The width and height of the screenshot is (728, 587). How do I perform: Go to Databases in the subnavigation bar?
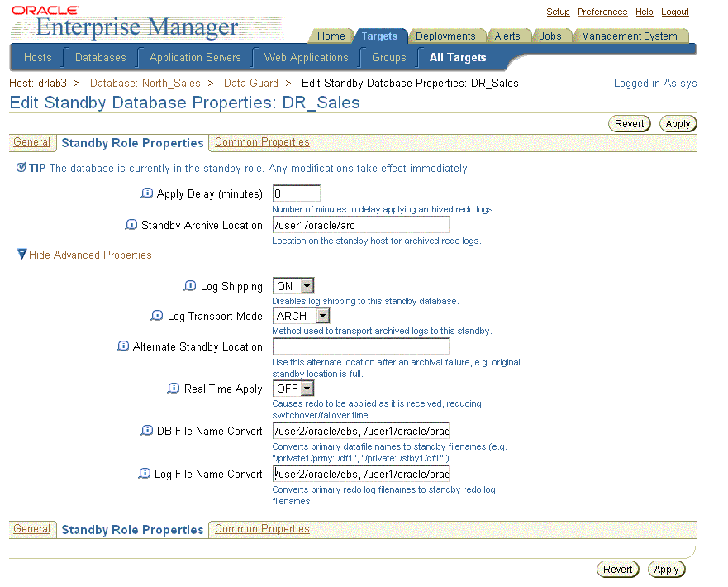100,58
